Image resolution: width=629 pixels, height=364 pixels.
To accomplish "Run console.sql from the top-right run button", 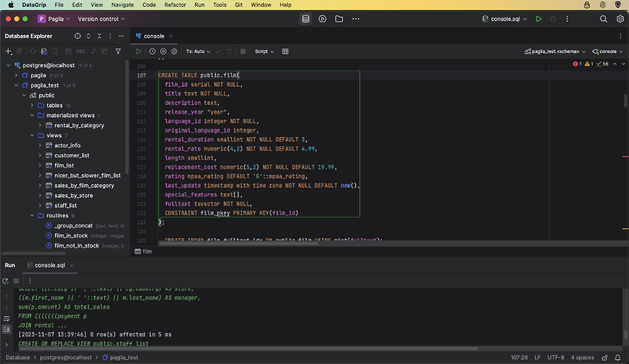I will [x=539, y=19].
